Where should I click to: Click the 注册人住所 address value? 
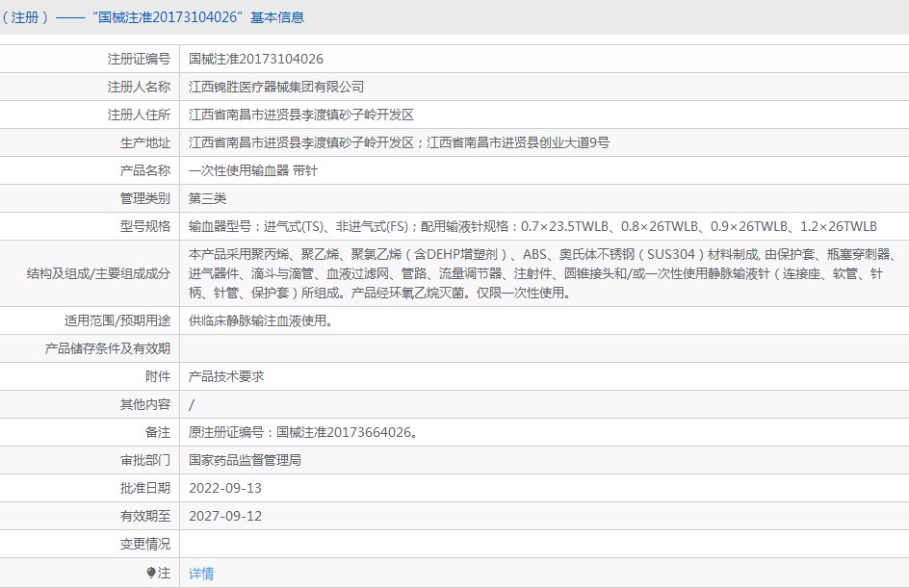(x=300, y=115)
